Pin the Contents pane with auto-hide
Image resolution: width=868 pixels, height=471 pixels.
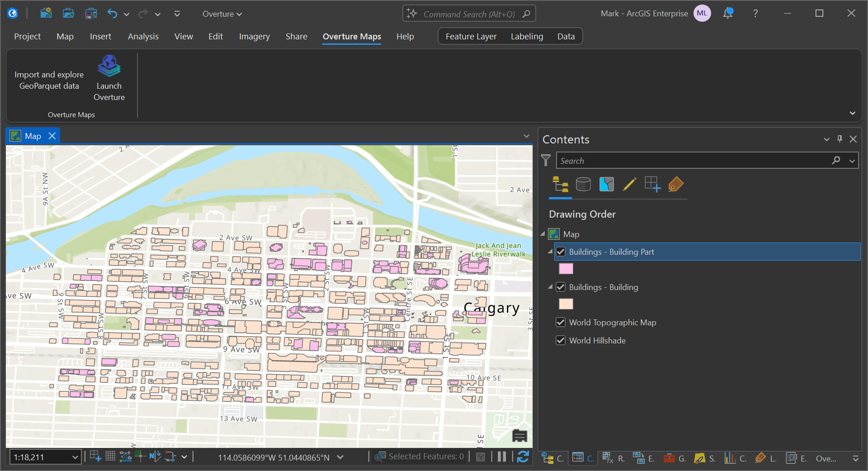(840, 139)
